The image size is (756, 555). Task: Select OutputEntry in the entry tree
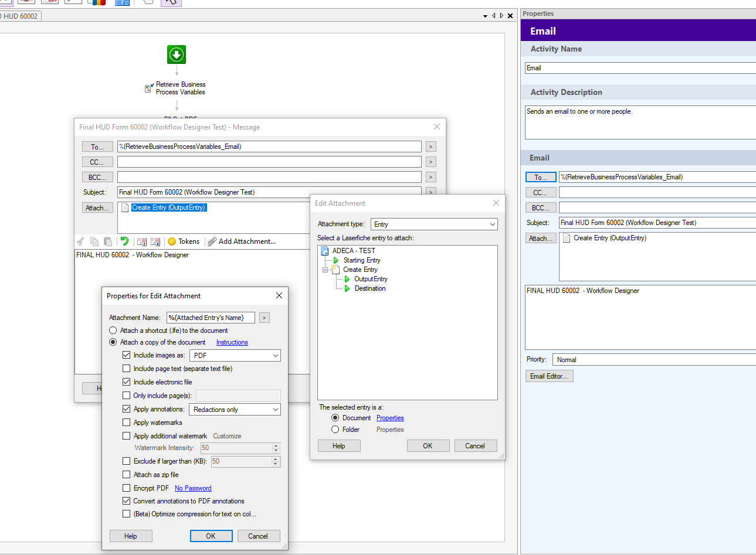(370, 279)
